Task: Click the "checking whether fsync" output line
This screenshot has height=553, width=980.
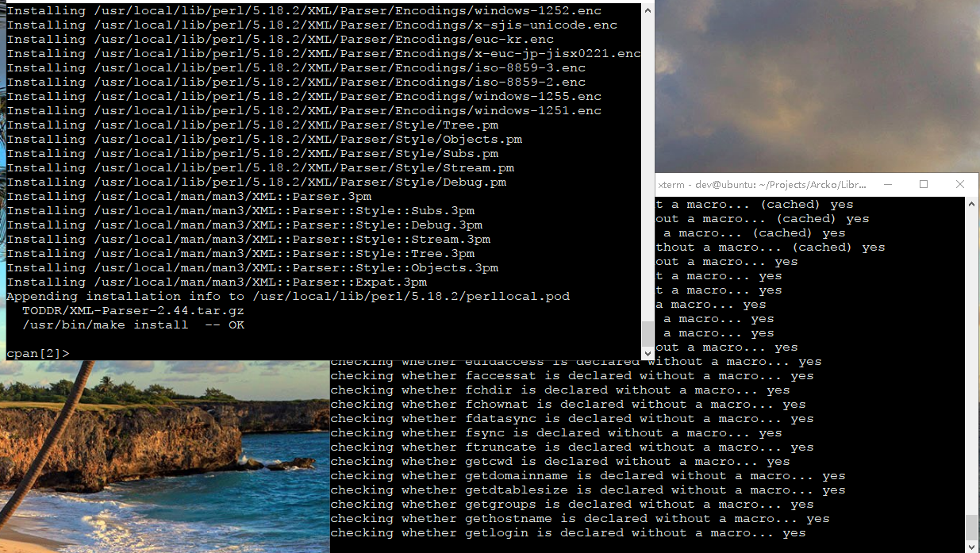Action: pos(555,433)
